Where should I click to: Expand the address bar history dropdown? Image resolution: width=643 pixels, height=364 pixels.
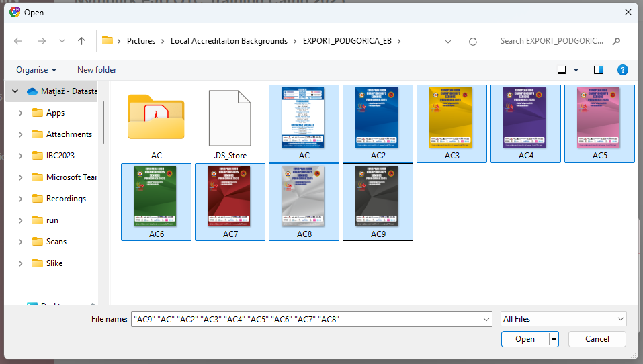[448, 41]
